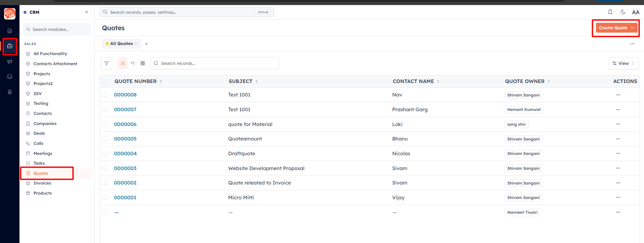Go to Companies module
Viewport: 644px width, 243px height.
45,124
